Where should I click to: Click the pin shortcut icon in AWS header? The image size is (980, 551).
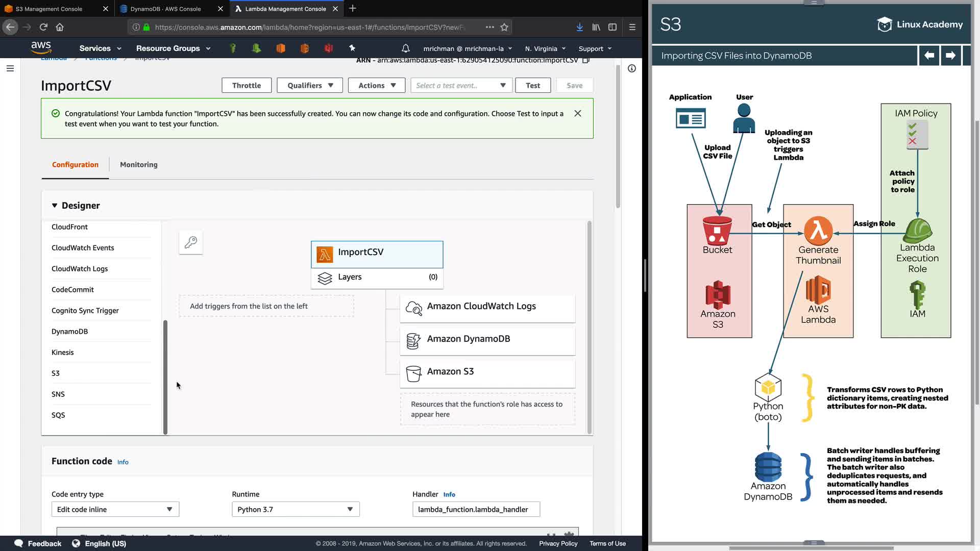352,48
